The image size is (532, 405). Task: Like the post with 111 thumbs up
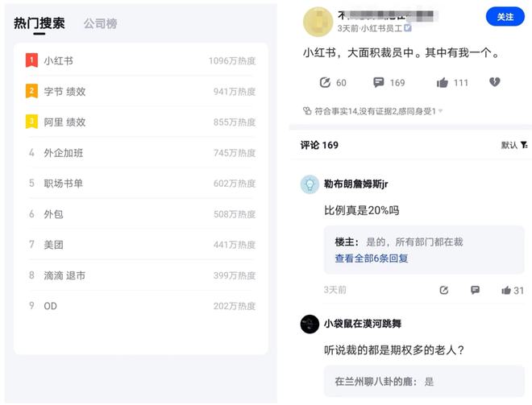pyautogui.click(x=443, y=82)
